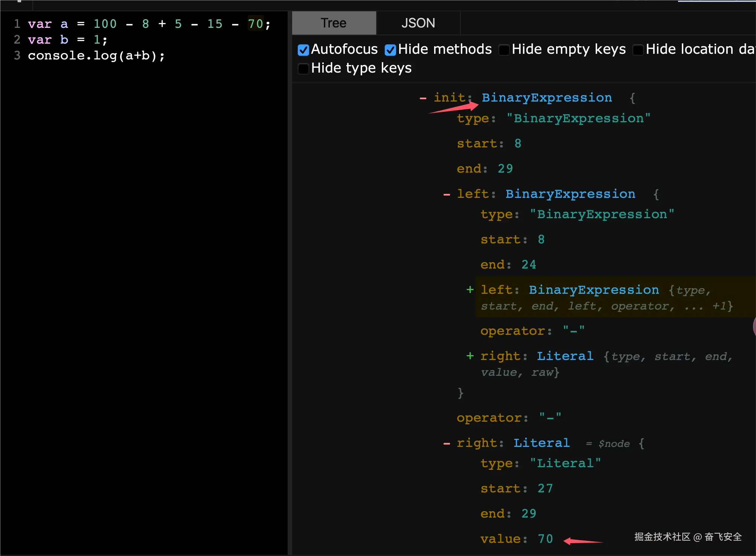
Task: Check the Hide type keys box
Action: pos(303,68)
